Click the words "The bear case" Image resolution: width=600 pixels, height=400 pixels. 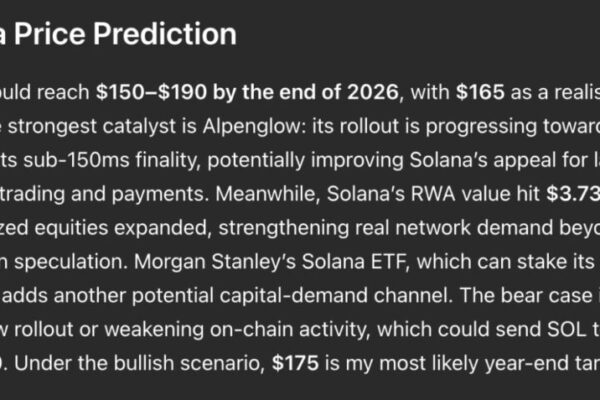click(526, 296)
